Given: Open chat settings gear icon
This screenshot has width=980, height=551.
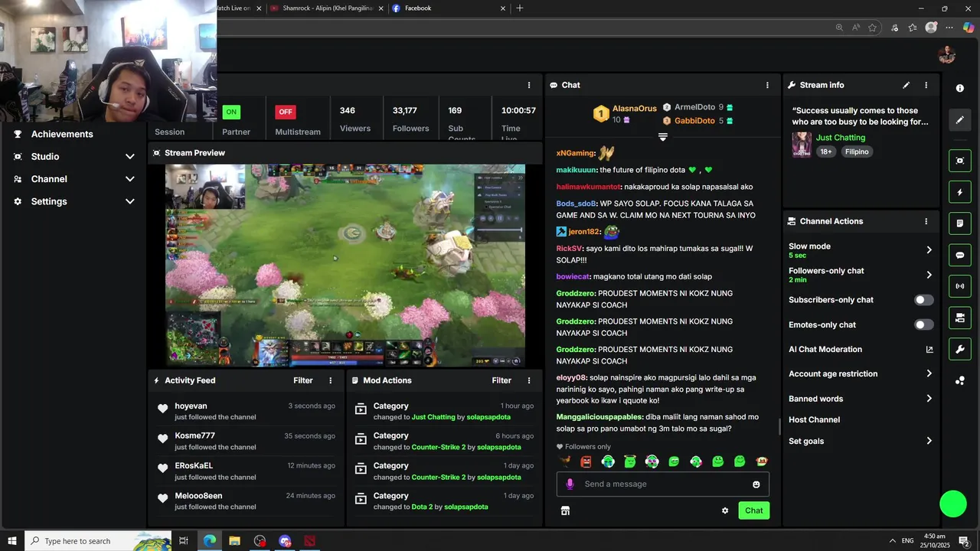Looking at the screenshot, I should [725, 510].
